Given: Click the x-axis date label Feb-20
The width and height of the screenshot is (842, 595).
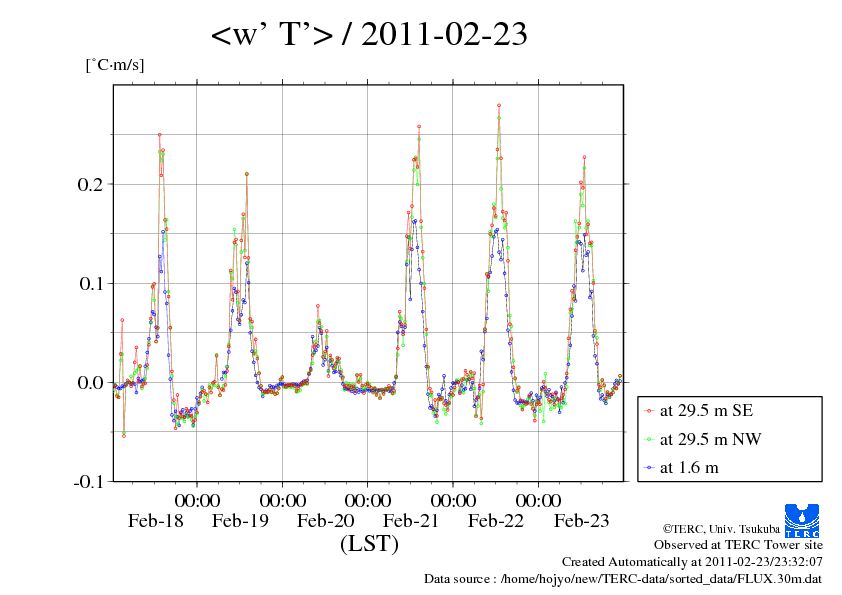Looking at the screenshot, I should pos(325,520).
